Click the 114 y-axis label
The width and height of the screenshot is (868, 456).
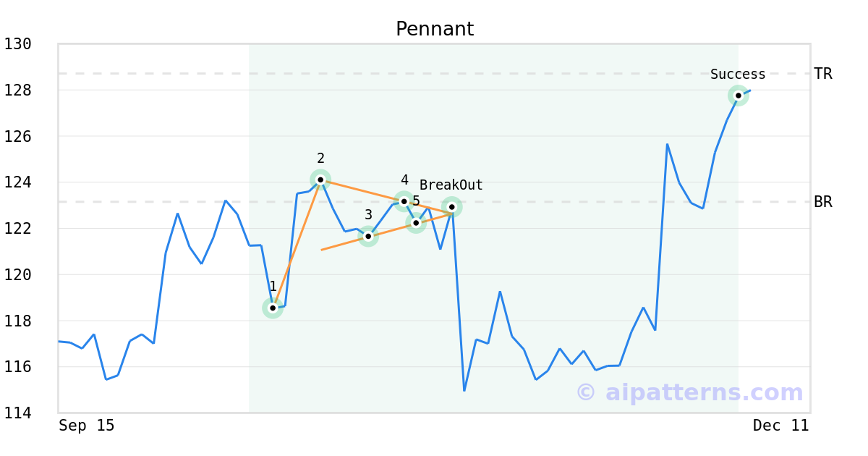tap(18, 413)
